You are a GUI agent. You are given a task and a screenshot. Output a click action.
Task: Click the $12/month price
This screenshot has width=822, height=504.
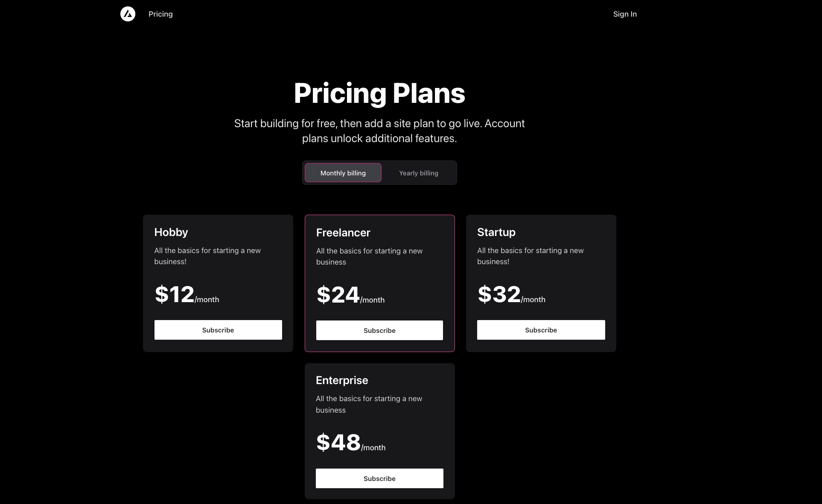click(x=187, y=294)
